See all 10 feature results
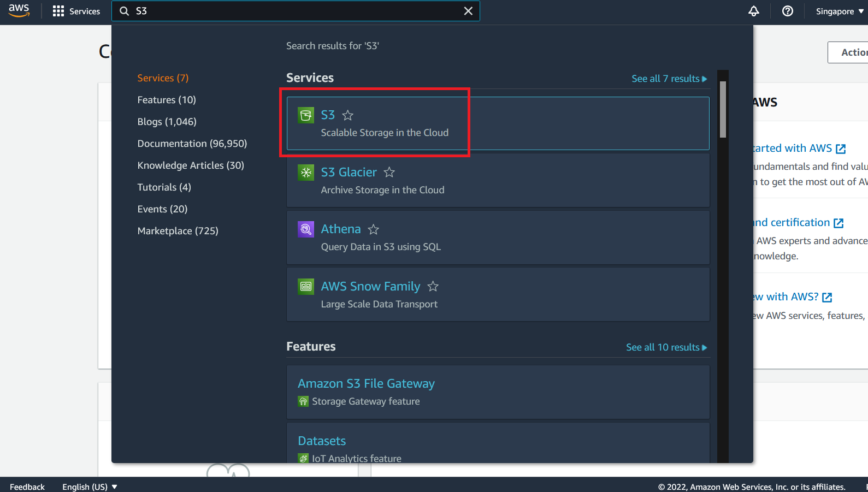The height and width of the screenshot is (492, 868). tap(666, 347)
